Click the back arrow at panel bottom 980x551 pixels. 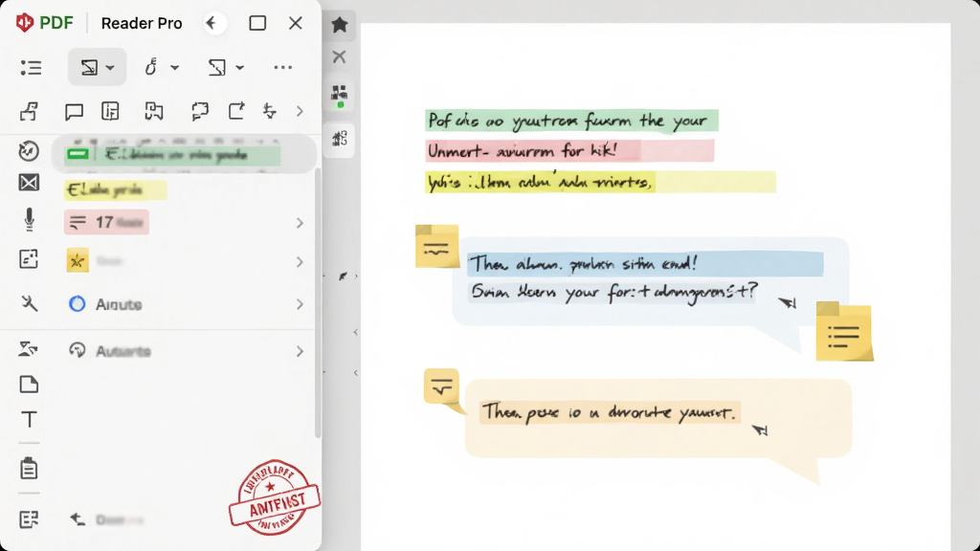tap(78, 519)
